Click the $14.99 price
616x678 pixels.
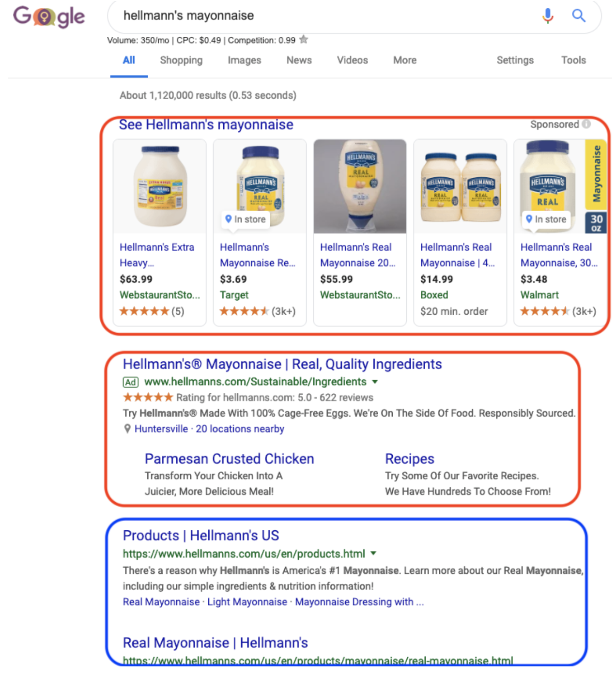[x=437, y=279]
